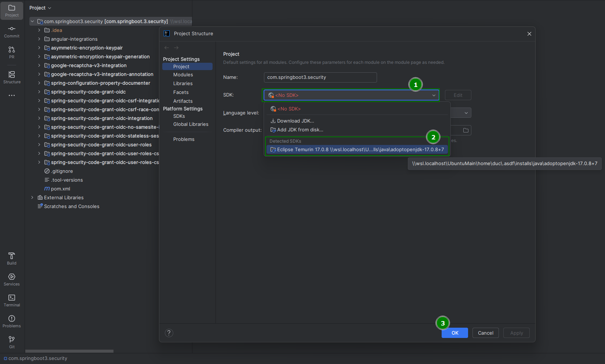Click the Download JDK icon
The width and height of the screenshot is (605, 364).
(273, 121)
